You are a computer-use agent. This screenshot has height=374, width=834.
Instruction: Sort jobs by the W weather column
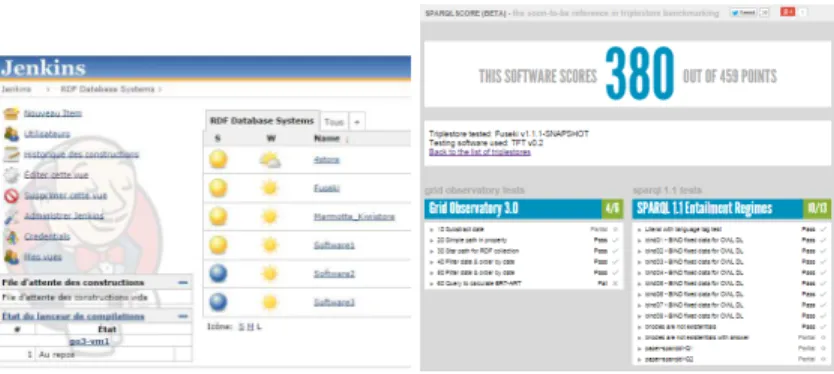[271, 138]
